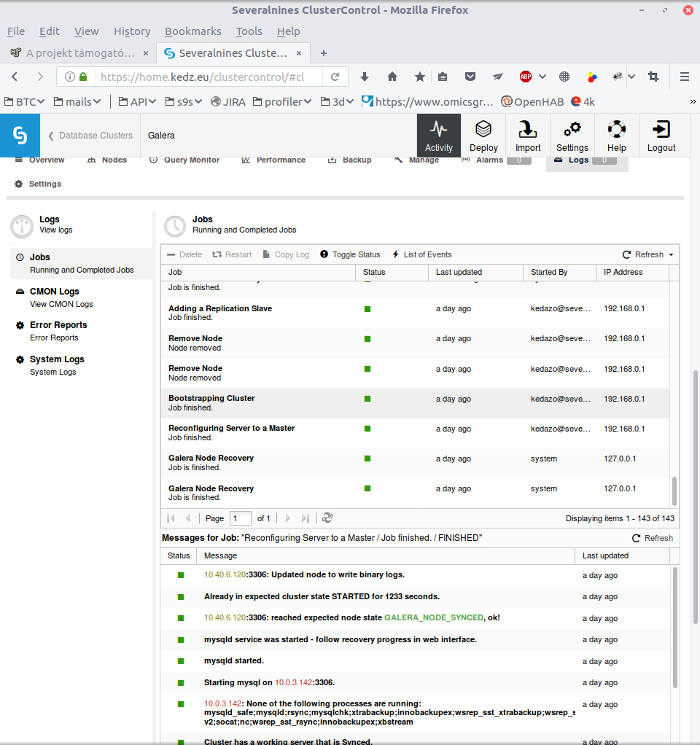Expand the profiler bookmarks folder

281,101
